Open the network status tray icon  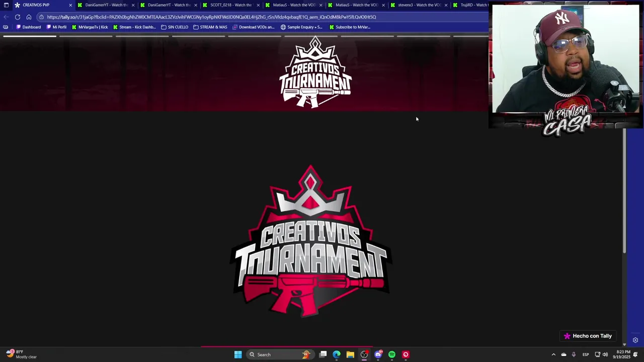click(597, 354)
